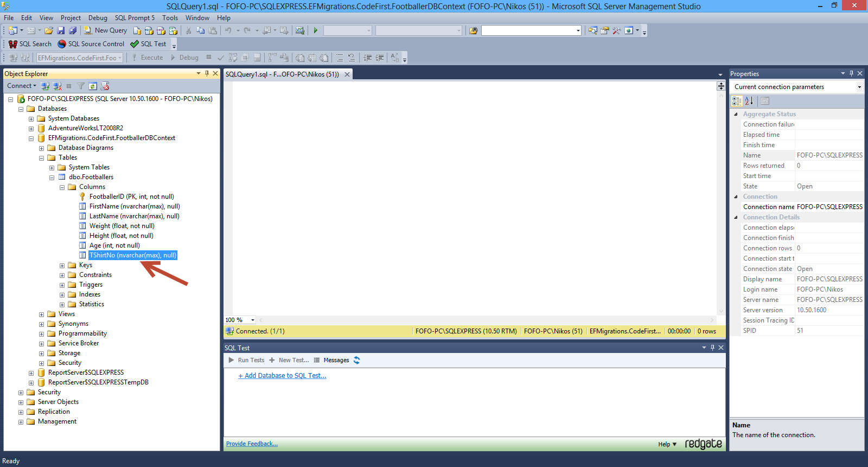Collapse the Columns folder
This screenshot has height=467, width=868.
tap(62, 187)
